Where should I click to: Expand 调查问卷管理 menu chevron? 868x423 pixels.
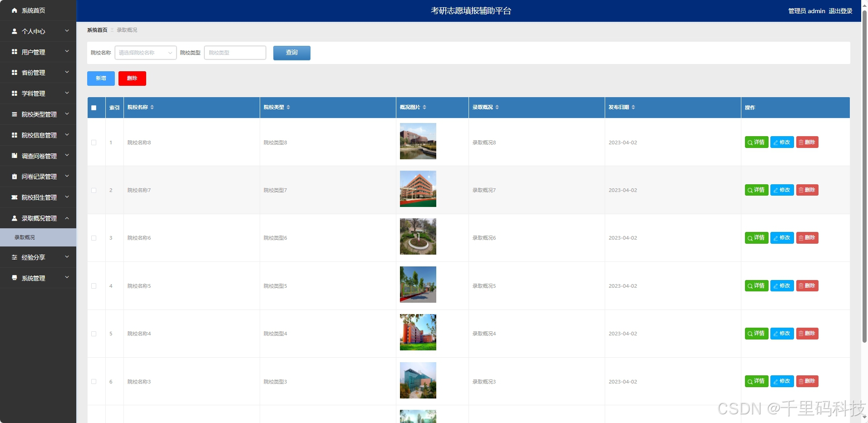(x=67, y=155)
